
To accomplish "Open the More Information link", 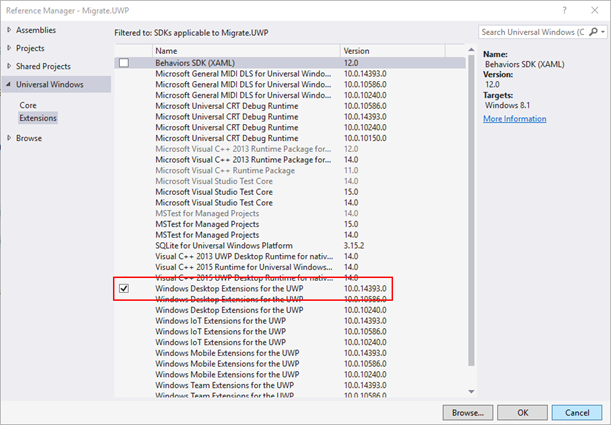I will pos(514,119).
